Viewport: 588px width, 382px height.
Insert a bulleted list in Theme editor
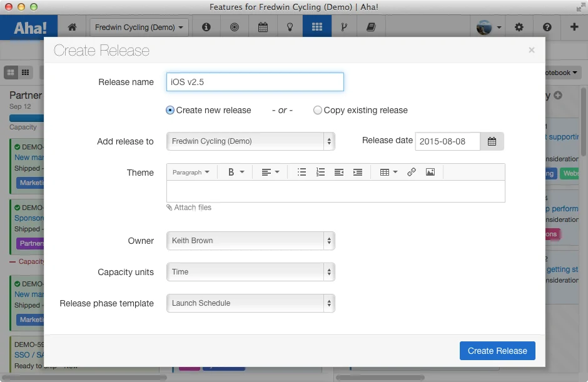click(302, 172)
